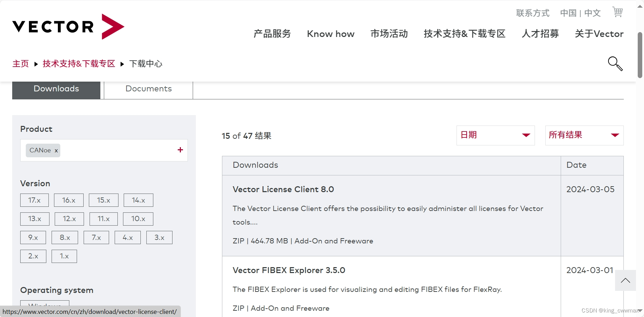Select version 4.x filter

pyautogui.click(x=128, y=237)
